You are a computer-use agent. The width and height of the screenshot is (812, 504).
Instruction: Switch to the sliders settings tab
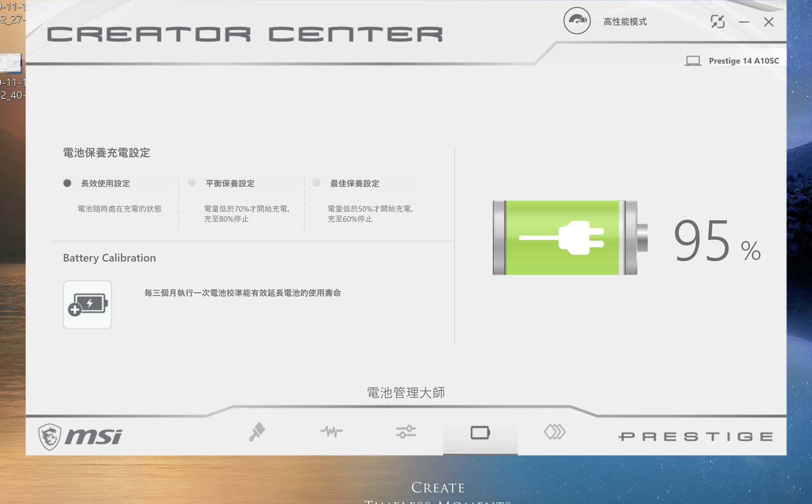pyautogui.click(x=405, y=432)
